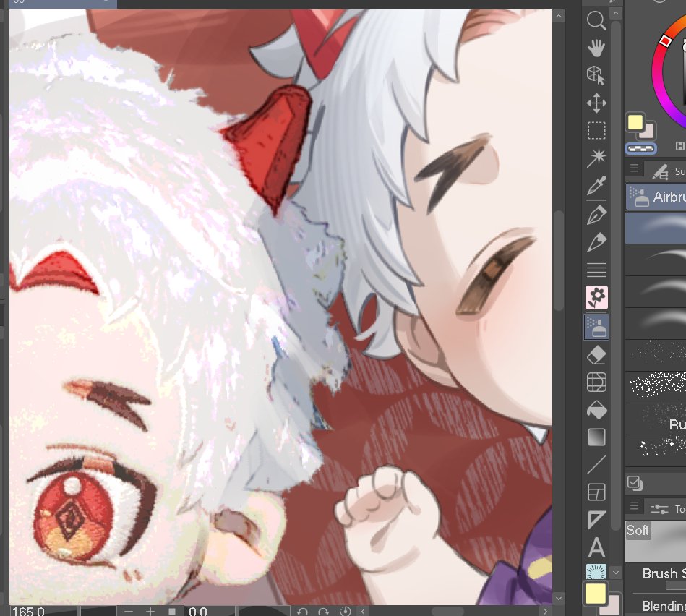686x616 pixels.
Task: Click the rotate right icon below canvas
Action: click(x=323, y=611)
